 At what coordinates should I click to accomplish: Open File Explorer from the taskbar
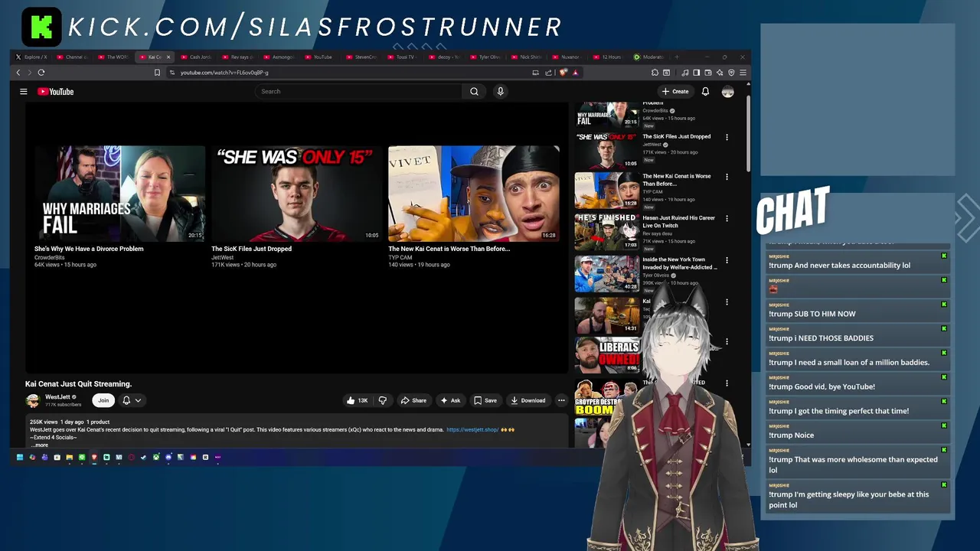click(69, 458)
